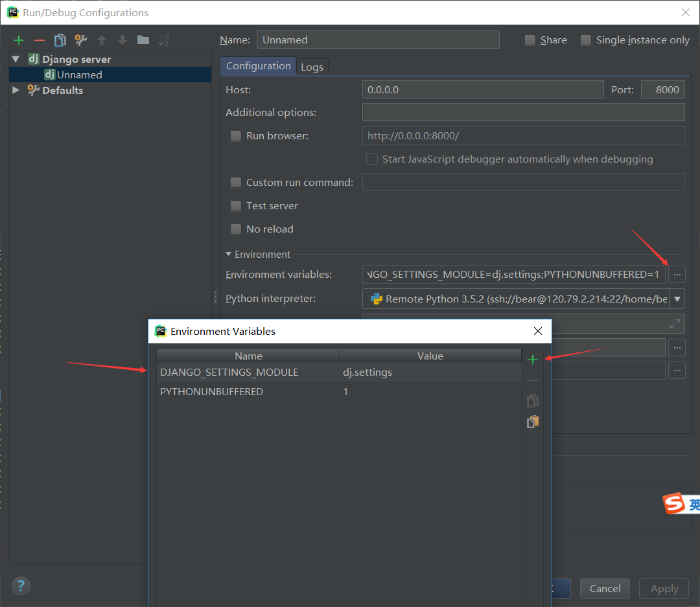Toggle the Share checkbox

point(530,40)
